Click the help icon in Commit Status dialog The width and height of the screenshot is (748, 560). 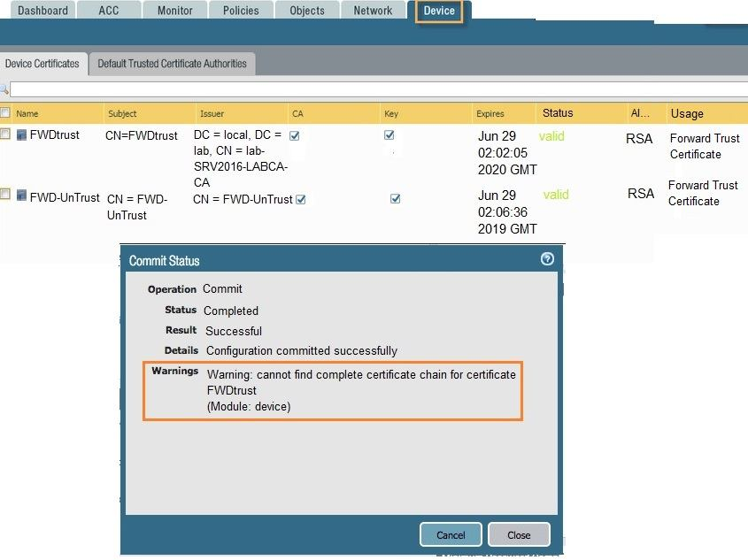tap(547, 259)
